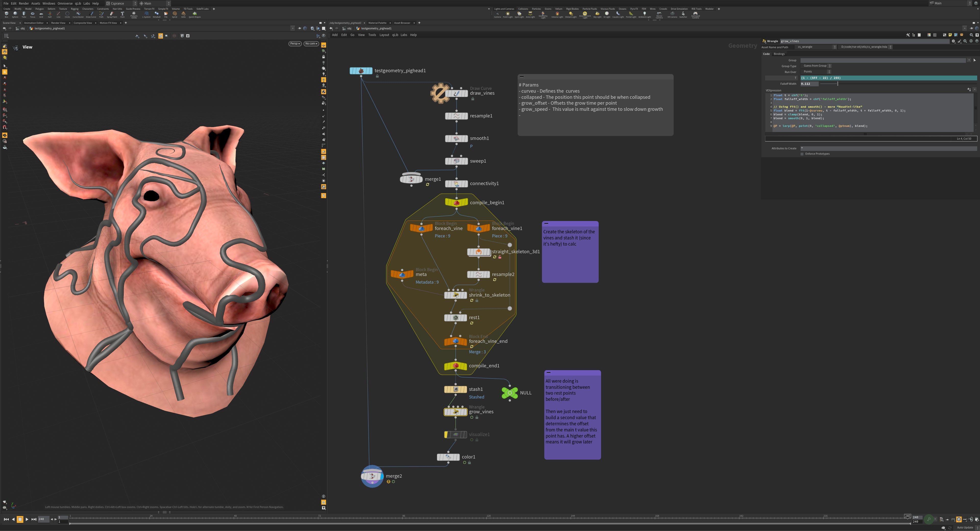Click the Sphere shelf tool
Screen dimensions: 980x531
pyautogui.click(x=15, y=14)
